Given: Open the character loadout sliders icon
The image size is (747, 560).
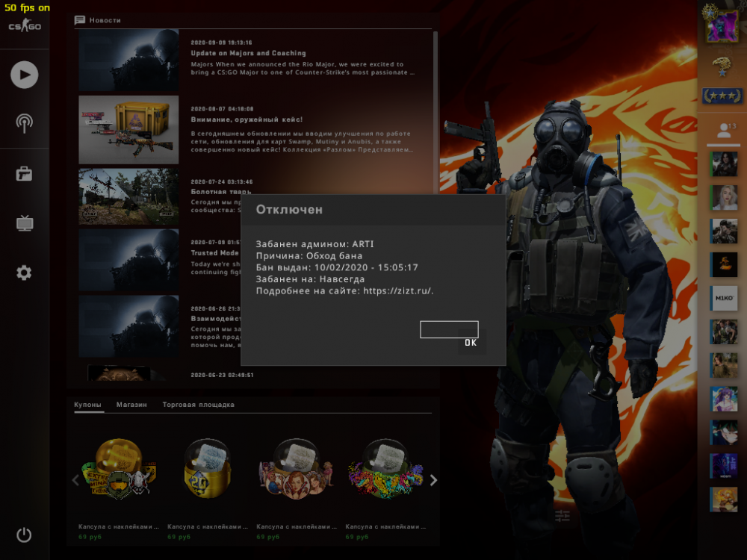Looking at the screenshot, I should (x=562, y=516).
